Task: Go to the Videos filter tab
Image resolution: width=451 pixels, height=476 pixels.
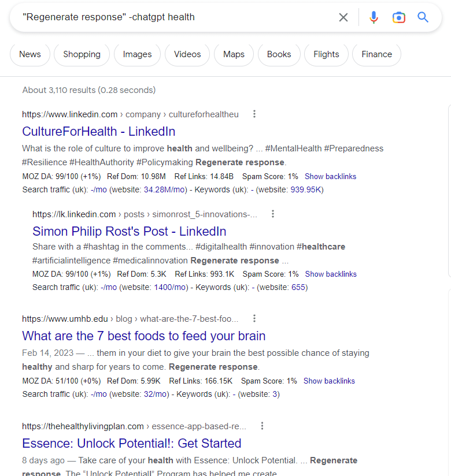Action: [x=187, y=54]
